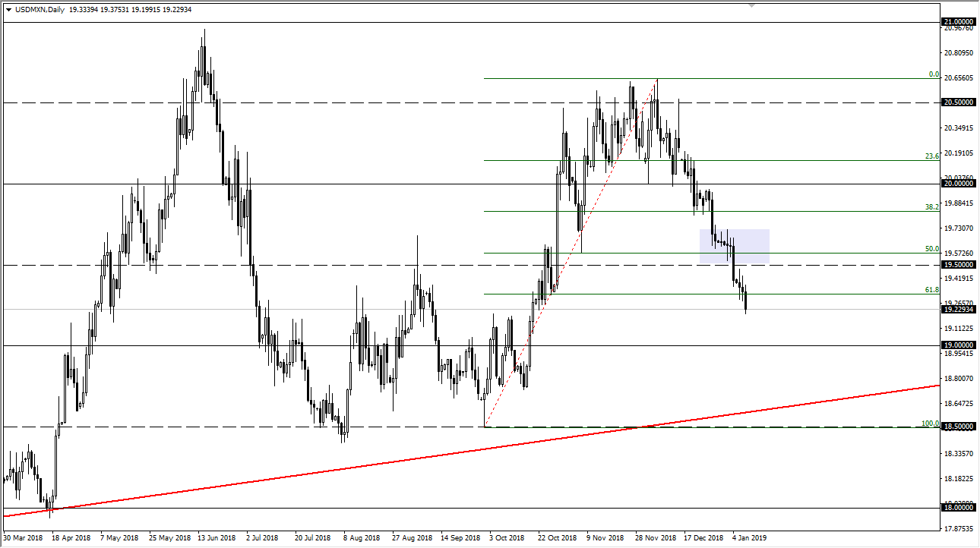Select the current bid price tag 19.22934
Viewport: 980px width, 548px height.
coord(960,308)
